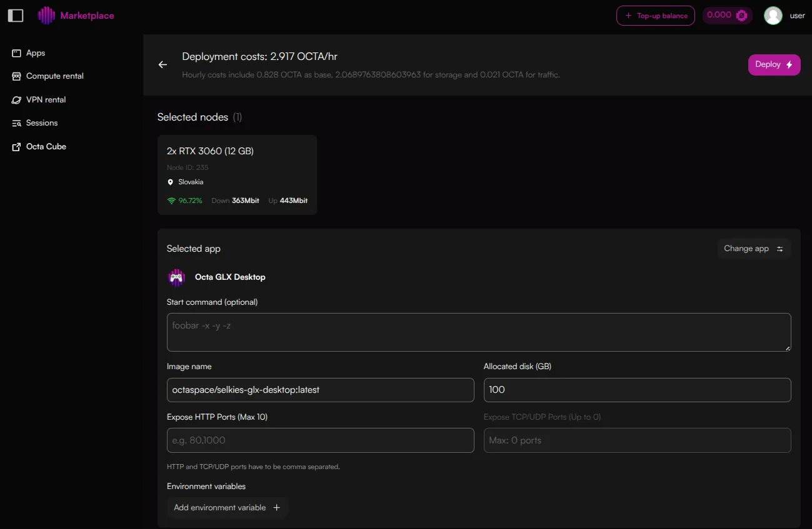Click the Top-up balance button

(656, 16)
